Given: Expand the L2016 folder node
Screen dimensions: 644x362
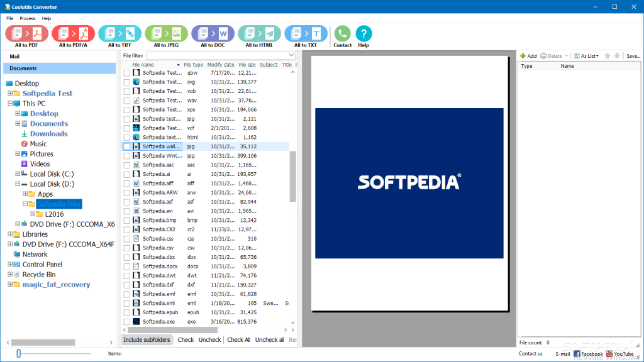Looking at the screenshot, I should point(33,214).
